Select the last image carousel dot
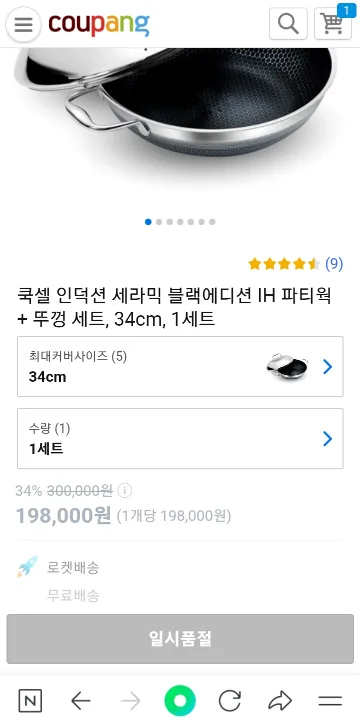This screenshot has height=727, width=360. pyautogui.click(x=212, y=222)
